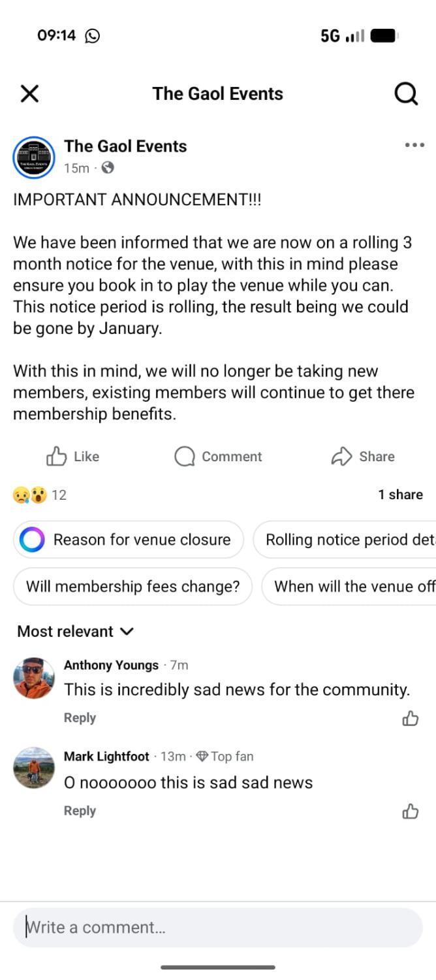Open Anthony Youngs' profile avatar
The width and height of the screenshot is (436, 980).
tap(33, 678)
